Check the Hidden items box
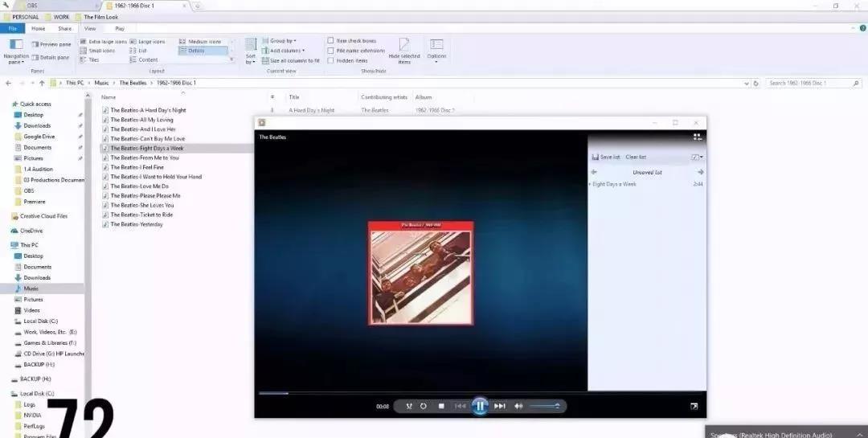The height and width of the screenshot is (438, 868). pos(330,60)
